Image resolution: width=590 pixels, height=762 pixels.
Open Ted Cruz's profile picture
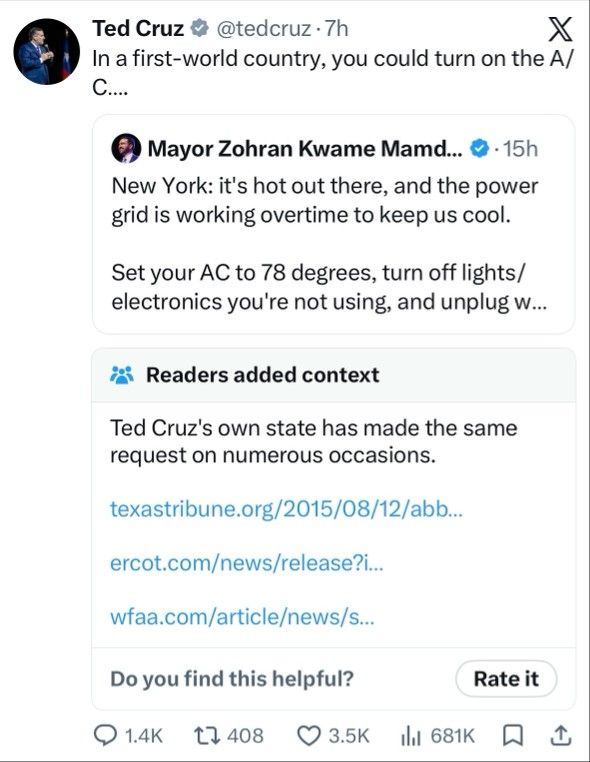click(x=46, y=52)
